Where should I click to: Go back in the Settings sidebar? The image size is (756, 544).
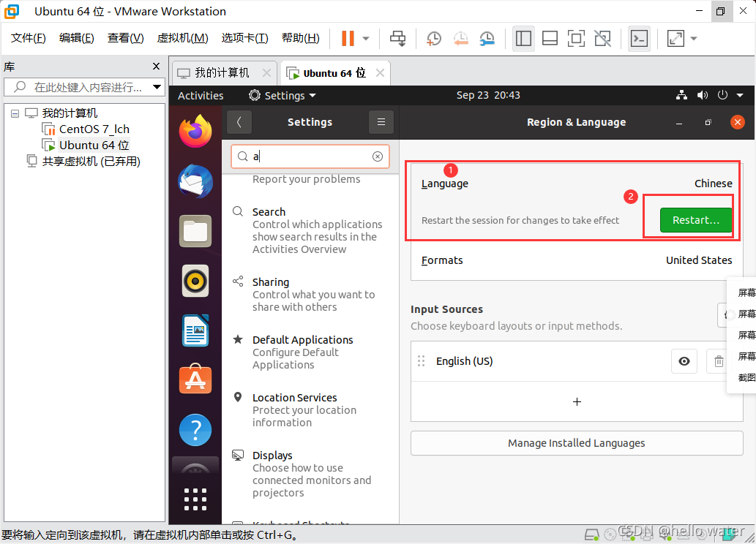pyautogui.click(x=239, y=122)
